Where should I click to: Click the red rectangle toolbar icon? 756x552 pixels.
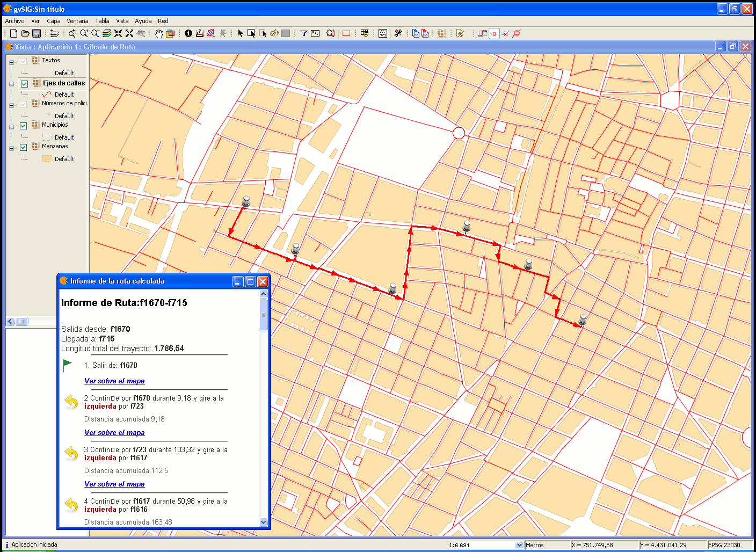tap(346, 33)
